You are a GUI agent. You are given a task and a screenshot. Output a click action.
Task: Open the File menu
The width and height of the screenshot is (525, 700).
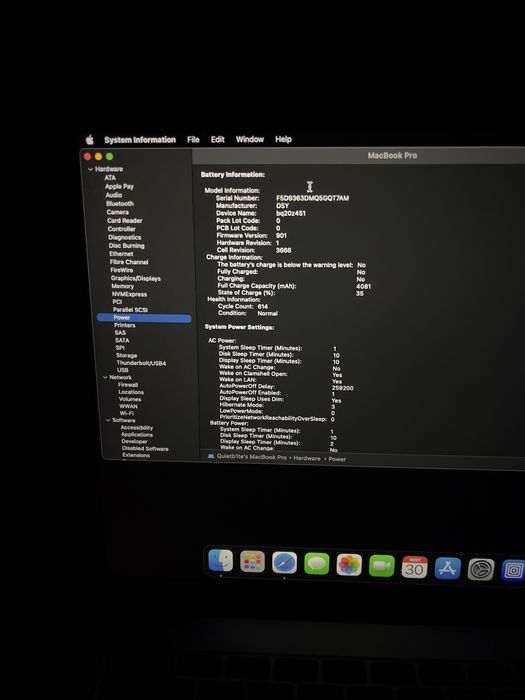tap(193, 139)
